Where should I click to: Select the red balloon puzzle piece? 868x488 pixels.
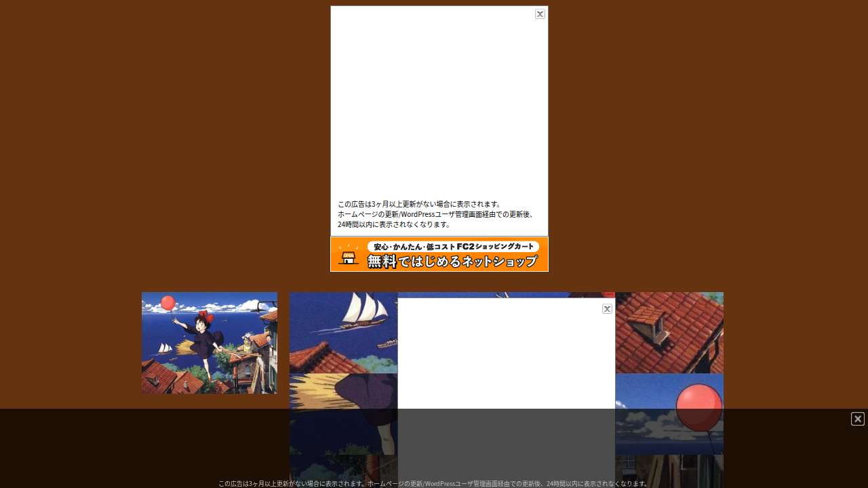(x=669, y=414)
